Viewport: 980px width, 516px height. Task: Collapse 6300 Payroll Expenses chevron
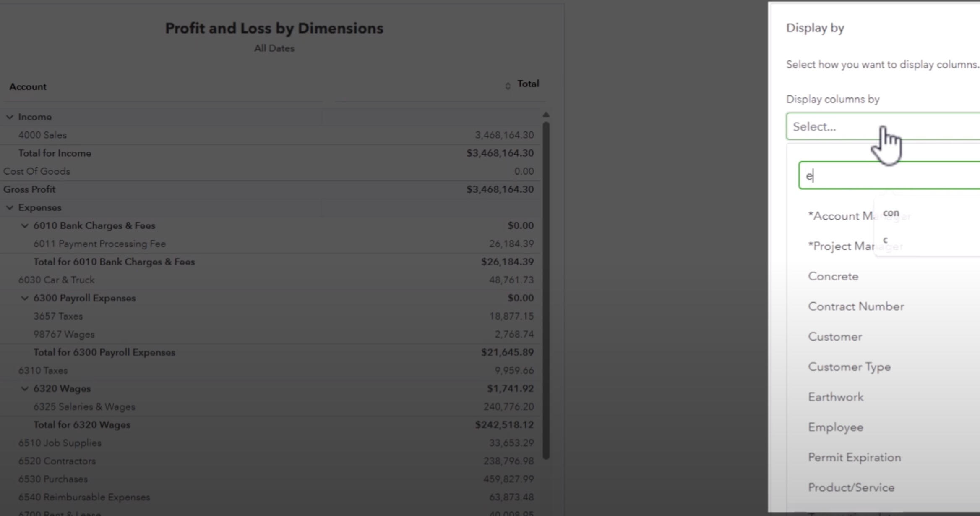tap(25, 298)
